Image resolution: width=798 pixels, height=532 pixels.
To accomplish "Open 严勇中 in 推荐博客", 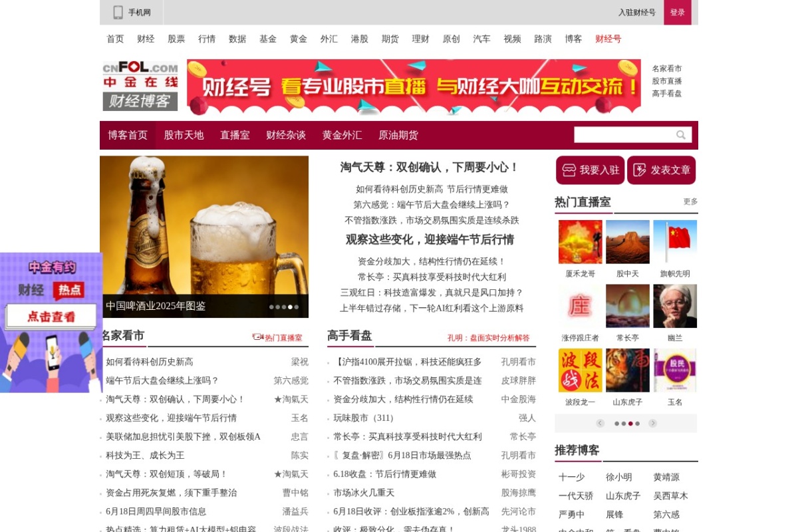I will pyautogui.click(x=572, y=515).
